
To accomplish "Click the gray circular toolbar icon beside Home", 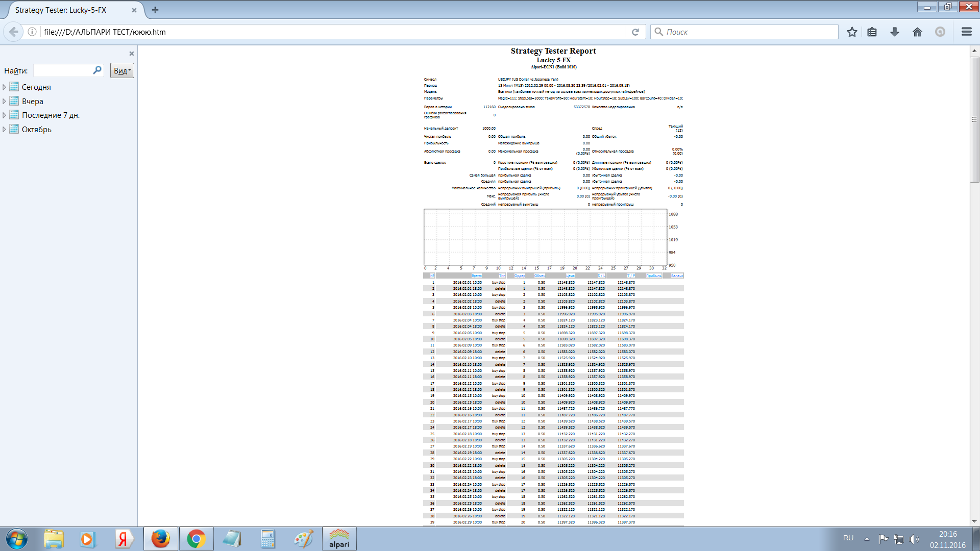I will coord(940,32).
